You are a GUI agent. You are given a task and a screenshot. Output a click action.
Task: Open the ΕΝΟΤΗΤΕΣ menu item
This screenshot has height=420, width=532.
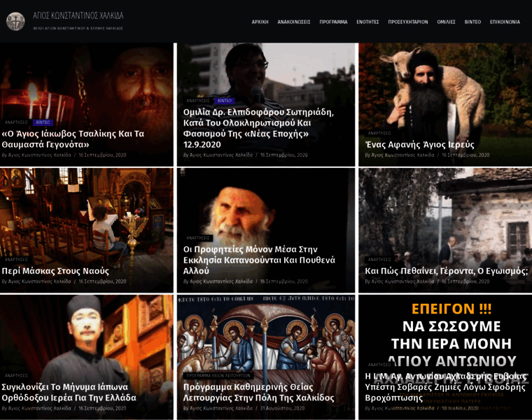(x=367, y=22)
